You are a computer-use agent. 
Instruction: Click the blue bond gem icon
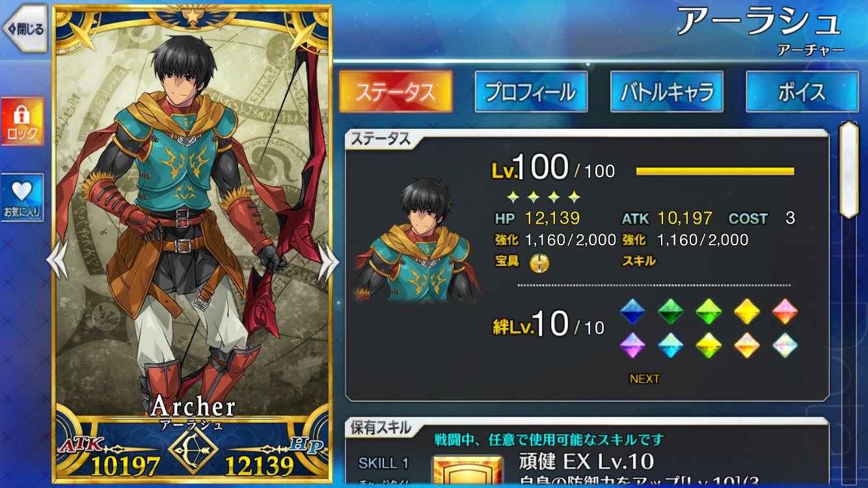[x=632, y=311]
